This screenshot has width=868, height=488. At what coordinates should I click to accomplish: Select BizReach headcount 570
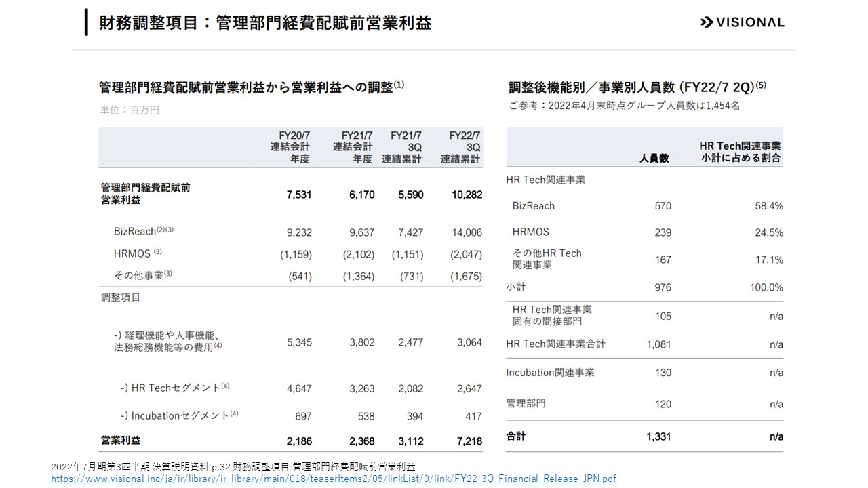[x=663, y=206]
